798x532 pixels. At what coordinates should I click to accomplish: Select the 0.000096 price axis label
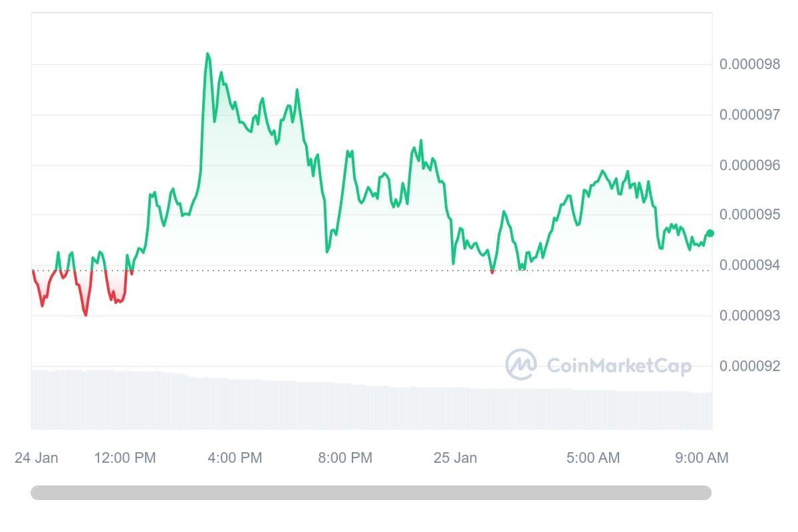749,165
